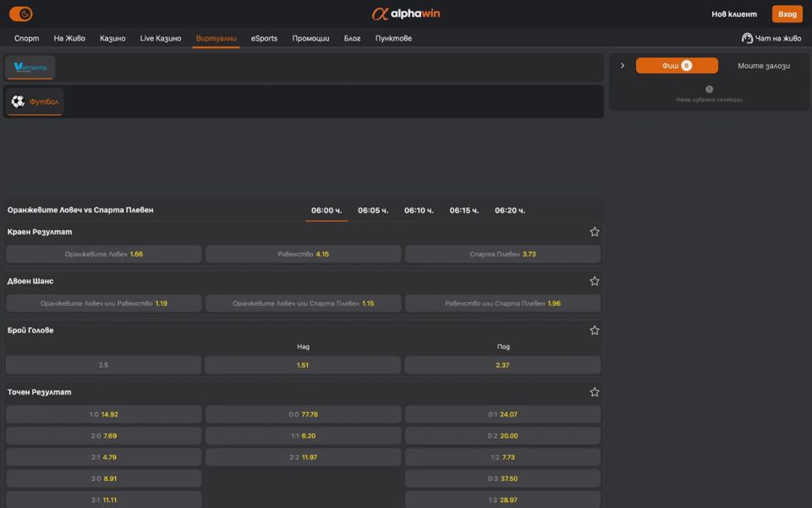
Task: Select Оранжевите Ловеч или Равенство 1.19
Action: pos(103,303)
